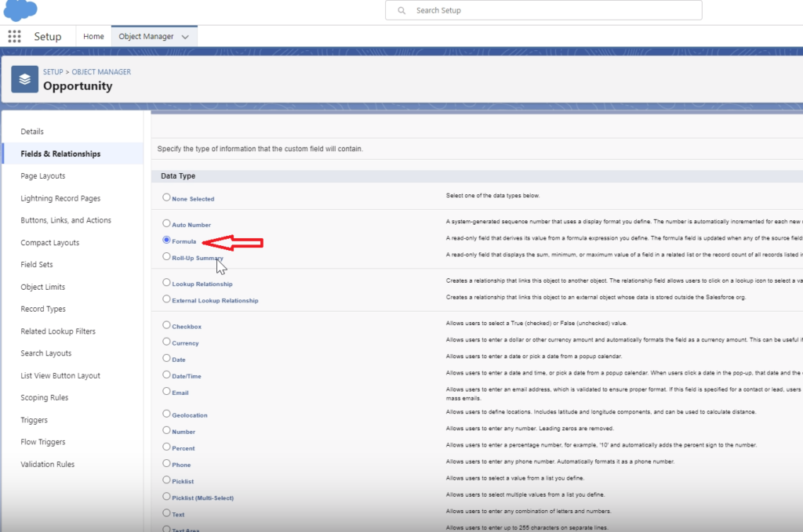Open Lightning Record Pages in the sidebar
803x532 pixels.
click(x=60, y=198)
